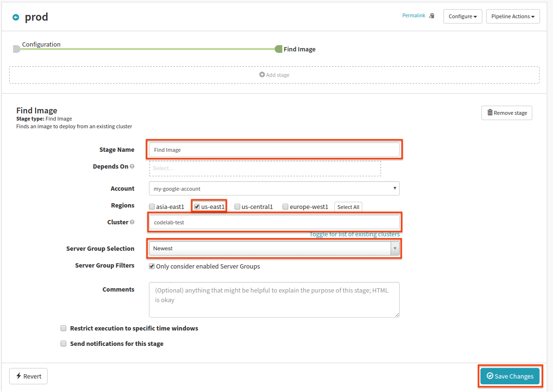Viewport: 553px width, 392px height.
Task: Toggle for list of existing clusters link
Action: [355, 234]
